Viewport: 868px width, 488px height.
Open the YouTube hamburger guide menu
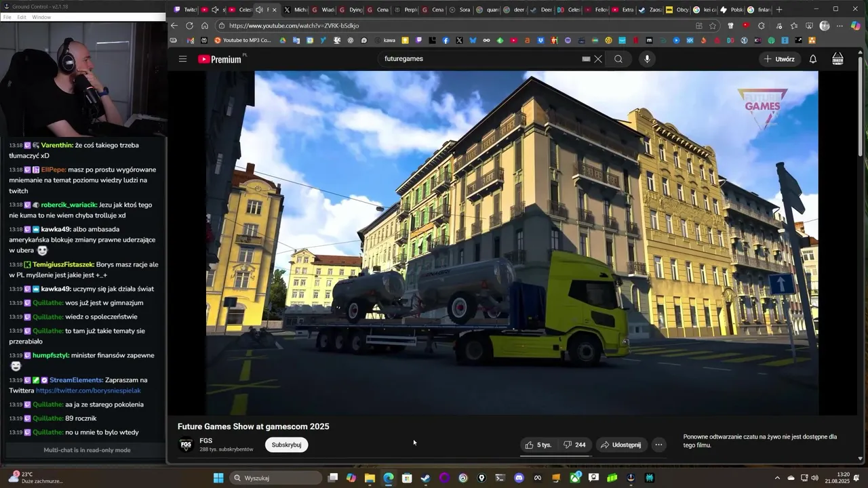(x=182, y=59)
